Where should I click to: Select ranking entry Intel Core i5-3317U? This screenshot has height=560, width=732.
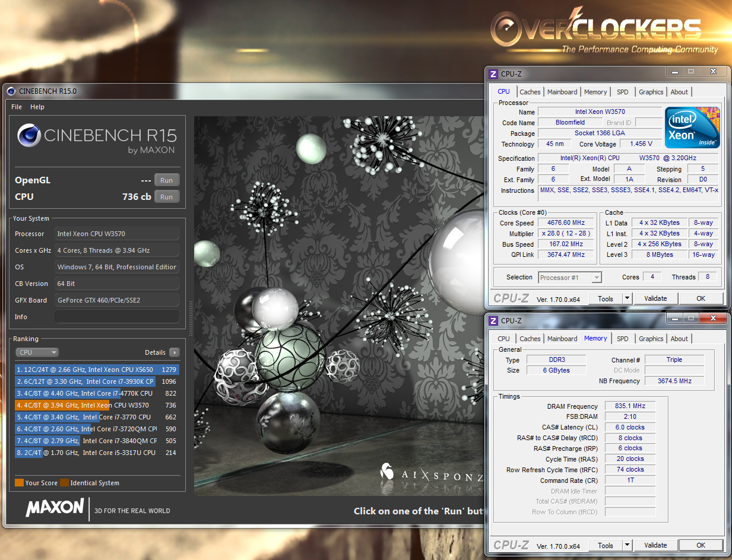tap(97, 453)
